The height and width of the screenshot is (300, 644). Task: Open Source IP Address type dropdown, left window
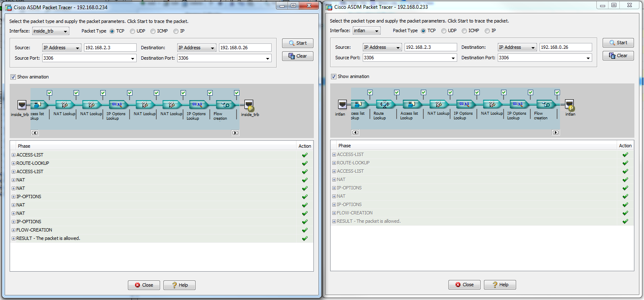pos(61,48)
